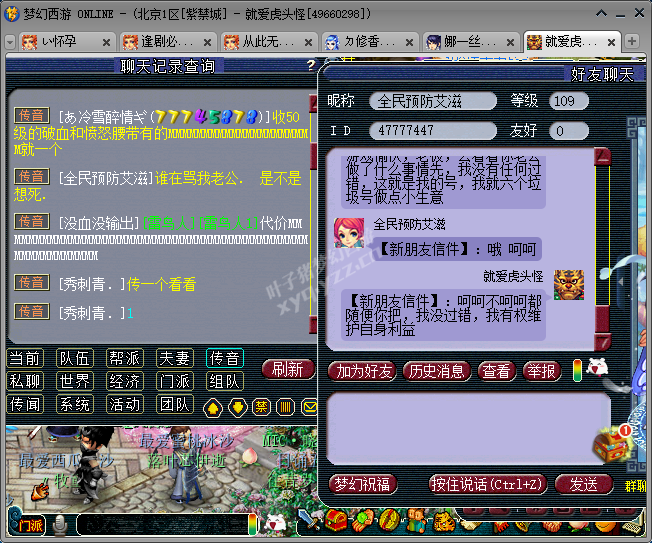Click the 禁 mute icon
Viewport: 652px width, 543px height.
[x=261, y=407]
